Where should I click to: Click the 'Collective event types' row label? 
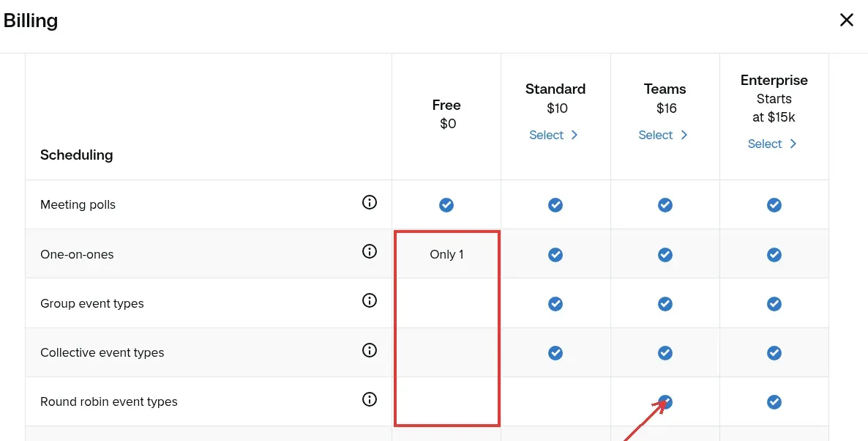[102, 353]
